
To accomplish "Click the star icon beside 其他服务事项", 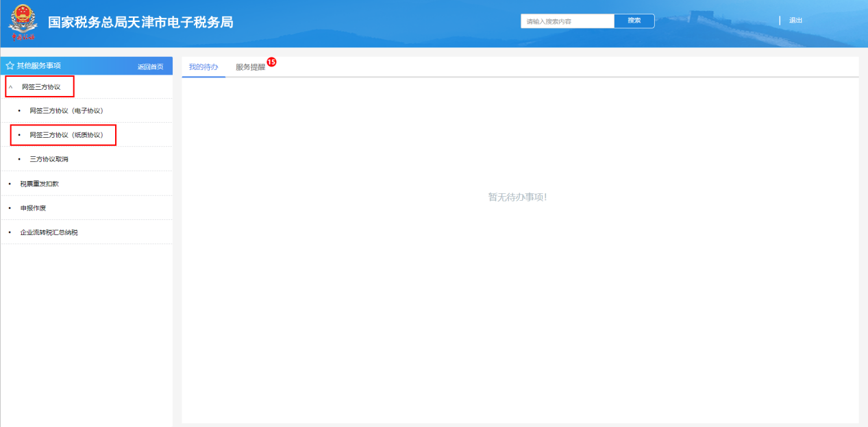I will tap(10, 66).
